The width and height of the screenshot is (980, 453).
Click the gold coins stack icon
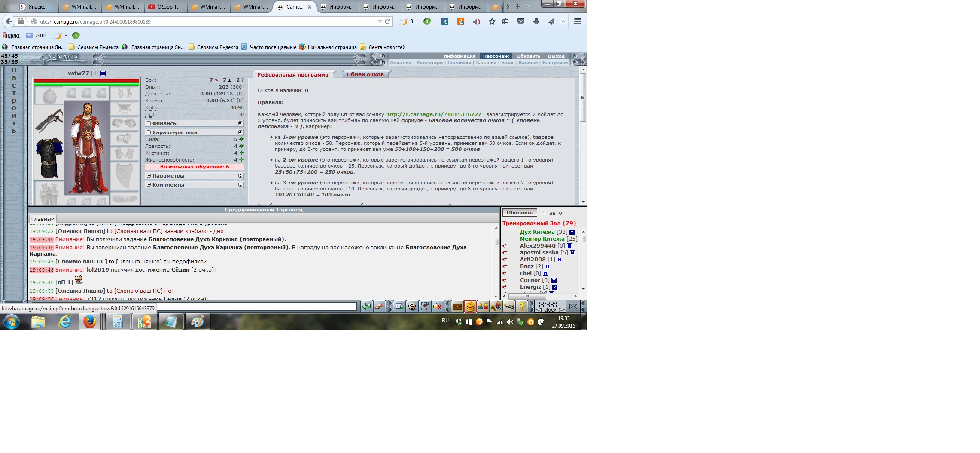(x=470, y=306)
